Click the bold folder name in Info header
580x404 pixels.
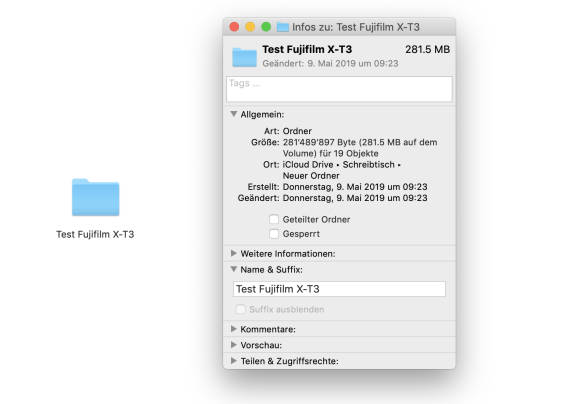307,49
